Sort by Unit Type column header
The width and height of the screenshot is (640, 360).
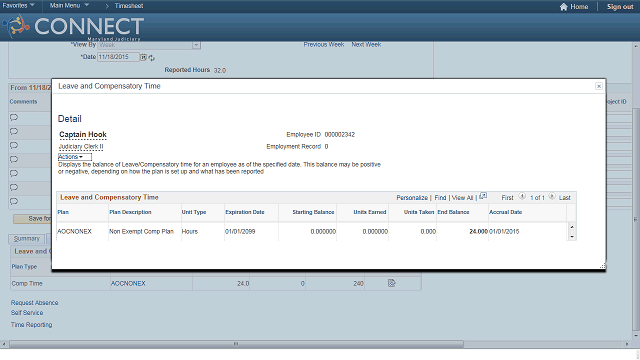pyautogui.click(x=194, y=212)
